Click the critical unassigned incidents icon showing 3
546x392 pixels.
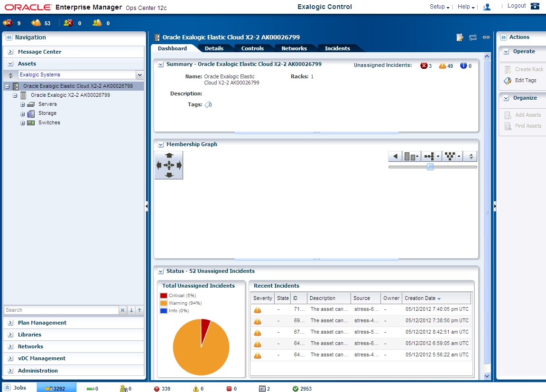click(x=424, y=65)
